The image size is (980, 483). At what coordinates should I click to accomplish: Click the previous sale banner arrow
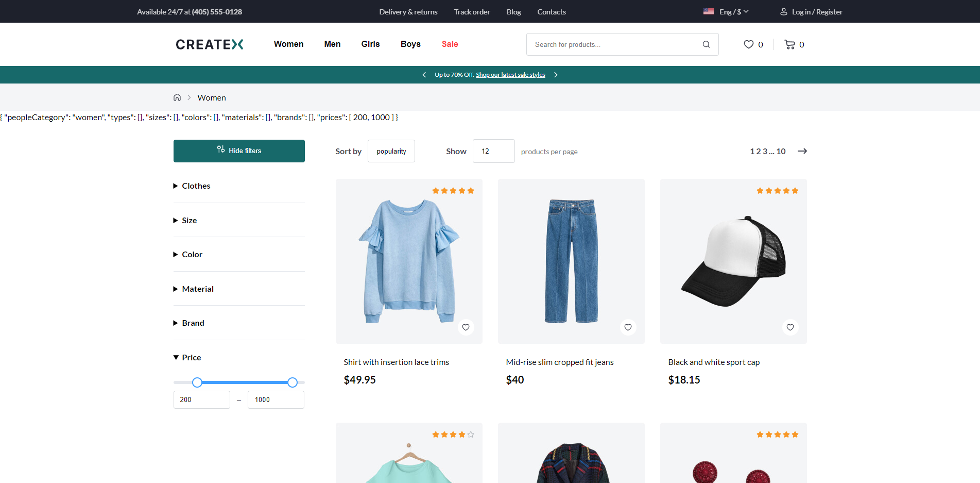(x=424, y=74)
